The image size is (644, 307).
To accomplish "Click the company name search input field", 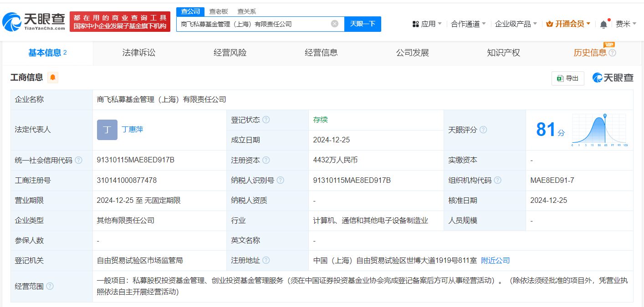I will 253,24.
